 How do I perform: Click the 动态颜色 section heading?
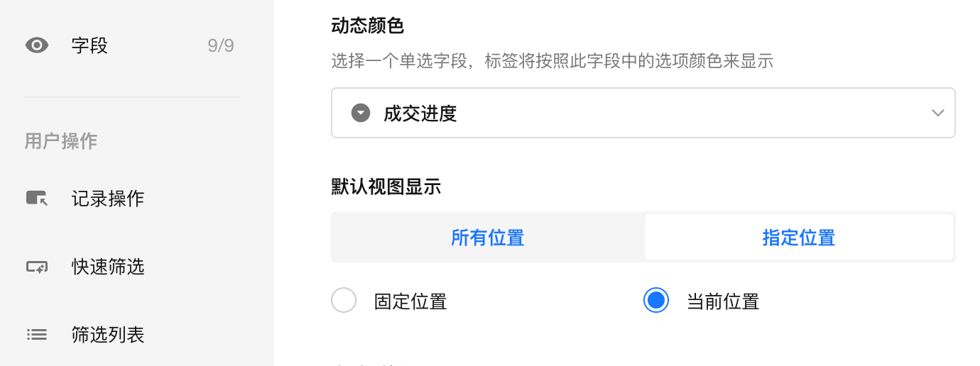click(367, 26)
